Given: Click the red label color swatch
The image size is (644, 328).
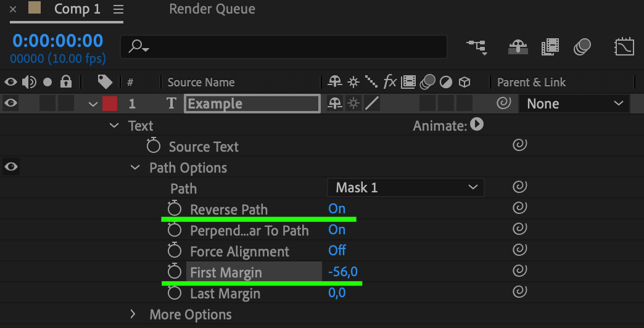Looking at the screenshot, I should click(x=110, y=104).
